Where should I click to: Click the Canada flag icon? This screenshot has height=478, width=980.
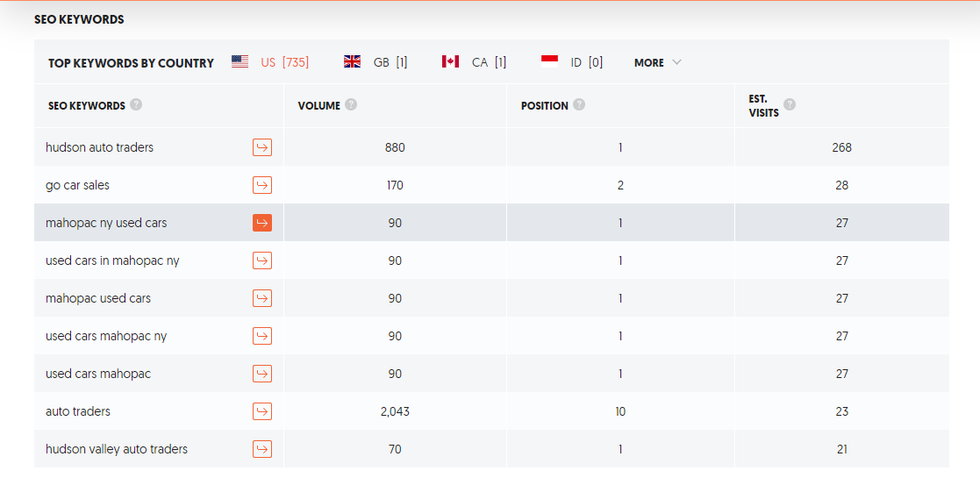(x=451, y=62)
